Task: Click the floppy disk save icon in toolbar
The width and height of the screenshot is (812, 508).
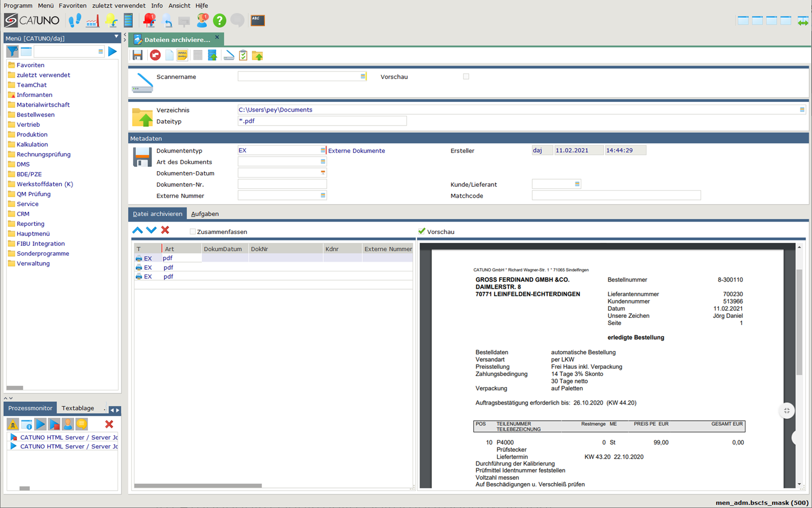Action: coord(137,55)
